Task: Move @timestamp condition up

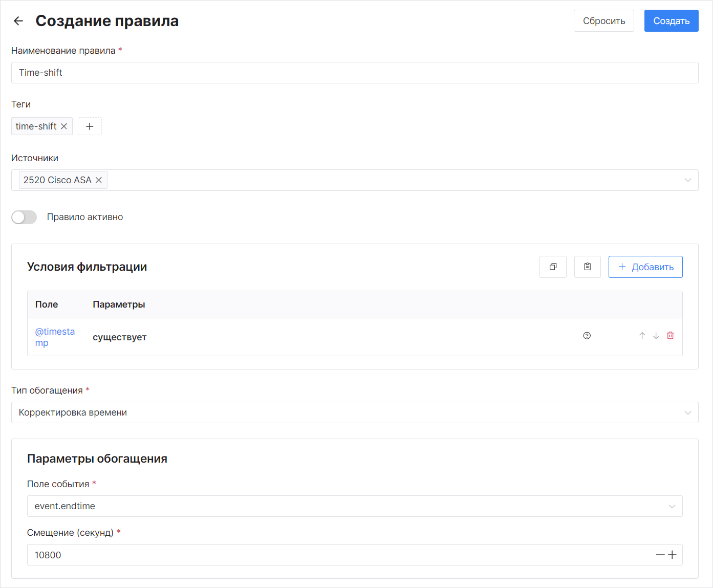Action: (x=642, y=336)
